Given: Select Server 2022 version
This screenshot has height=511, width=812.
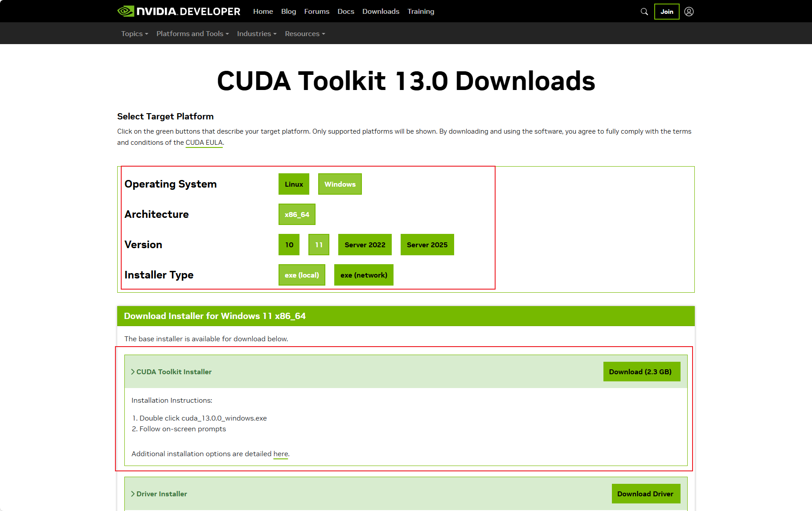Looking at the screenshot, I should (365, 245).
